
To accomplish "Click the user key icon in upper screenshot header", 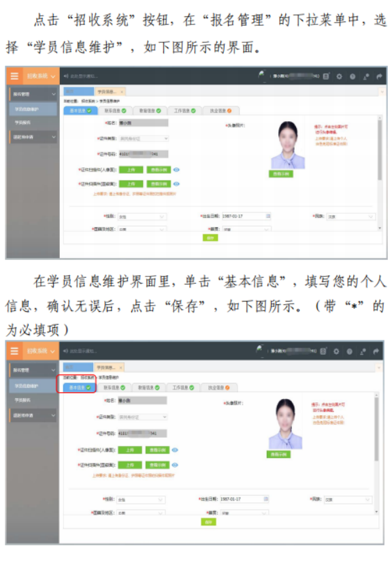I will [x=365, y=76].
